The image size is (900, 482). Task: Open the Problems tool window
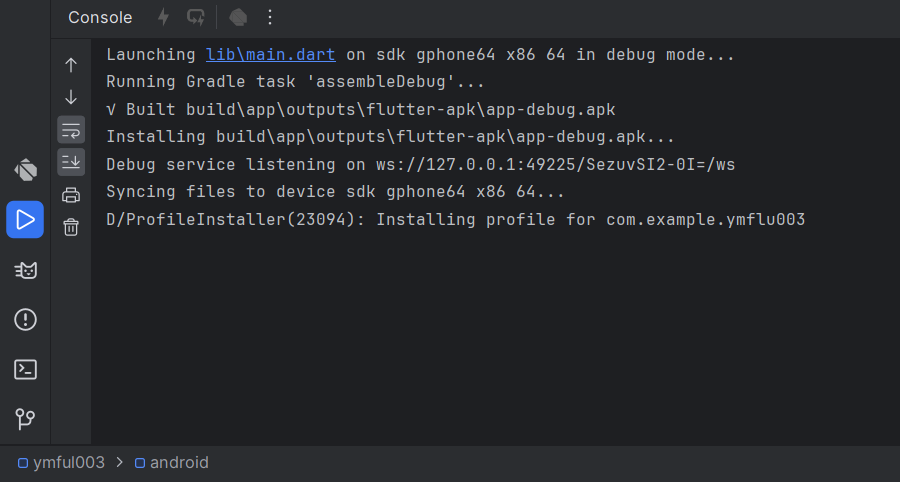[25, 320]
